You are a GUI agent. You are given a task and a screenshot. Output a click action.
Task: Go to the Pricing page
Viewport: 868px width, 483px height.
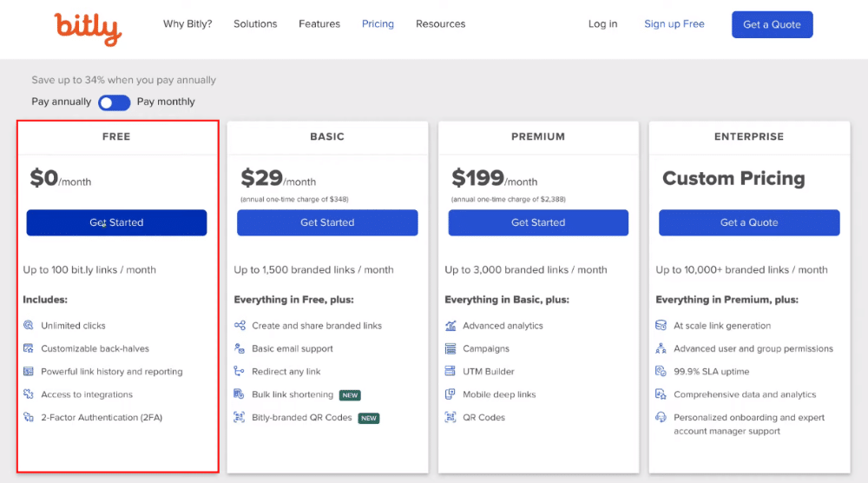378,23
